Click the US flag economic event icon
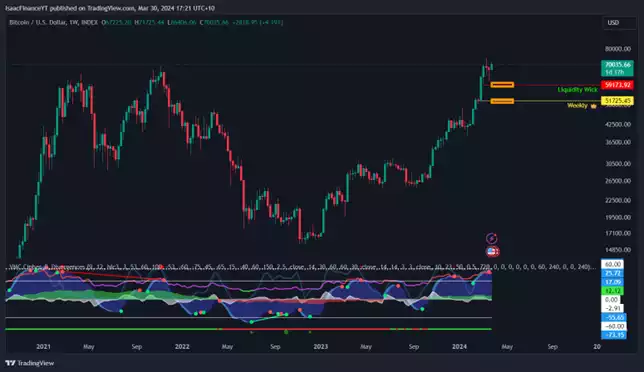Image resolution: width=644 pixels, height=372 pixels. [492, 251]
